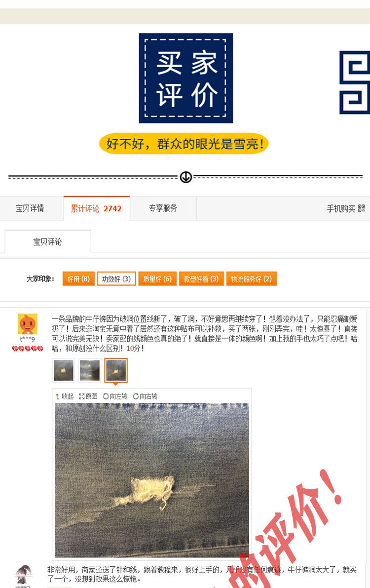Rotate the photo left with 向左转
Viewport: 370px width, 588px height.
pos(115,396)
